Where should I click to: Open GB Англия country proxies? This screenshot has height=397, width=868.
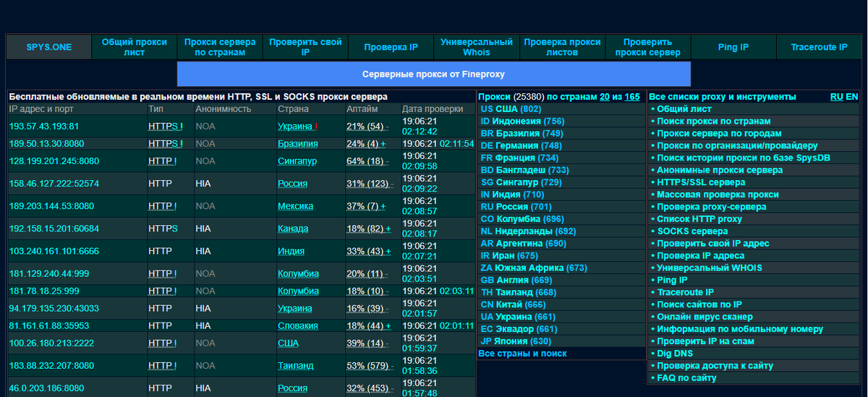tap(516, 280)
